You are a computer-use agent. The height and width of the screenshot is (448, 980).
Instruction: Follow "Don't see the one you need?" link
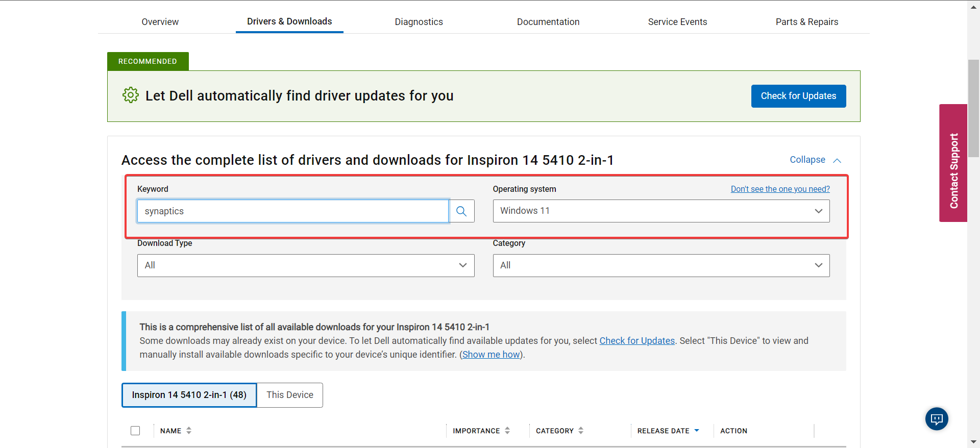(780, 189)
